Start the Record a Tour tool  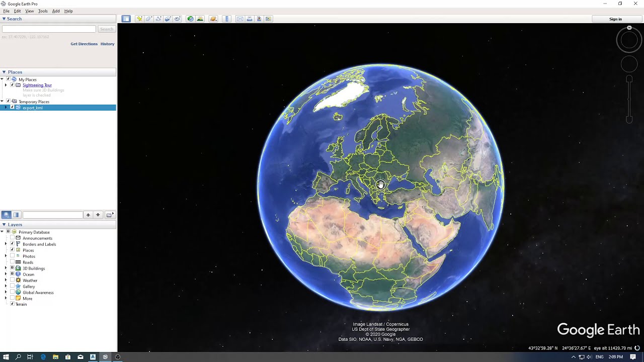click(178, 19)
